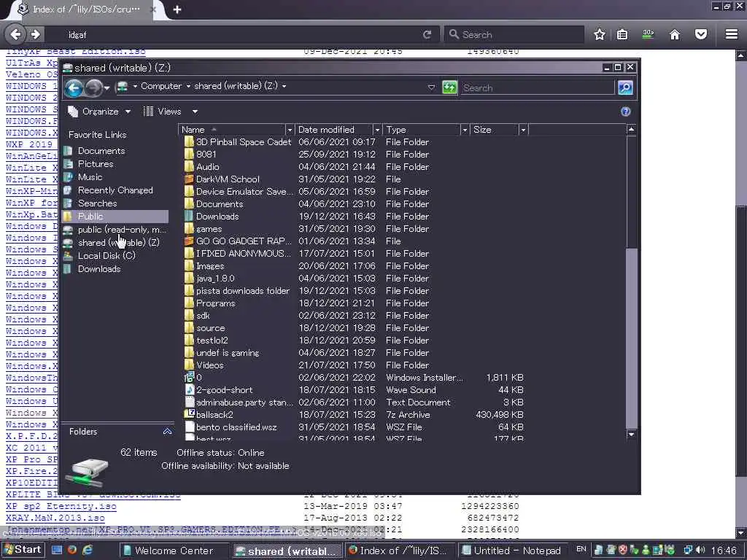Image resolution: width=747 pixels, height=560 pixels.
Task: Click browser Pocket icon
Action: [x=701, y=35]
